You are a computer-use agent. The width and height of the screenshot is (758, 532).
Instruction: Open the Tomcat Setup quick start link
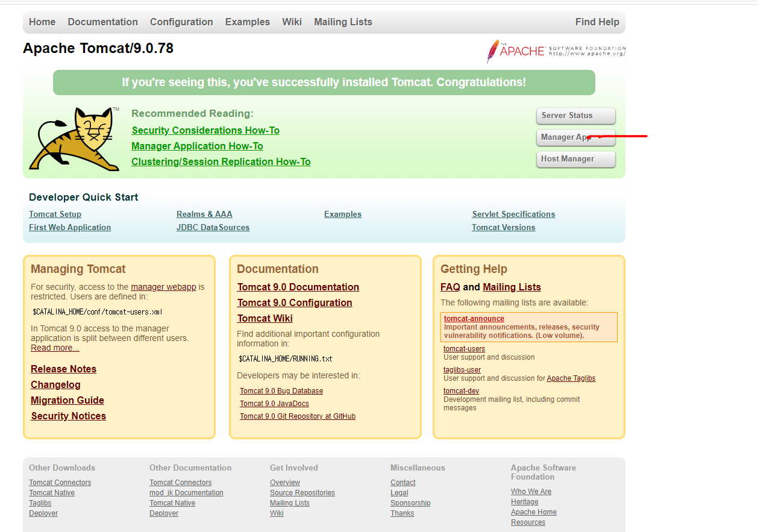coord(55,214)
